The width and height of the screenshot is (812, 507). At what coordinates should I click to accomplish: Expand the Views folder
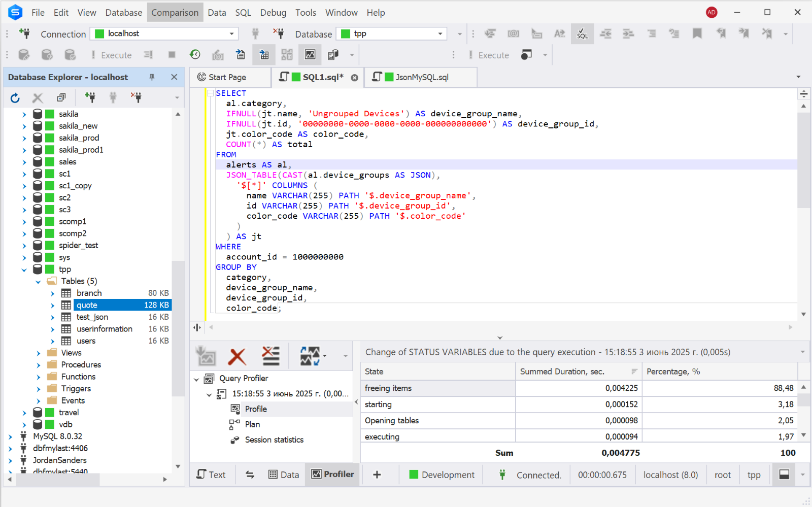(x=38, y=353)
